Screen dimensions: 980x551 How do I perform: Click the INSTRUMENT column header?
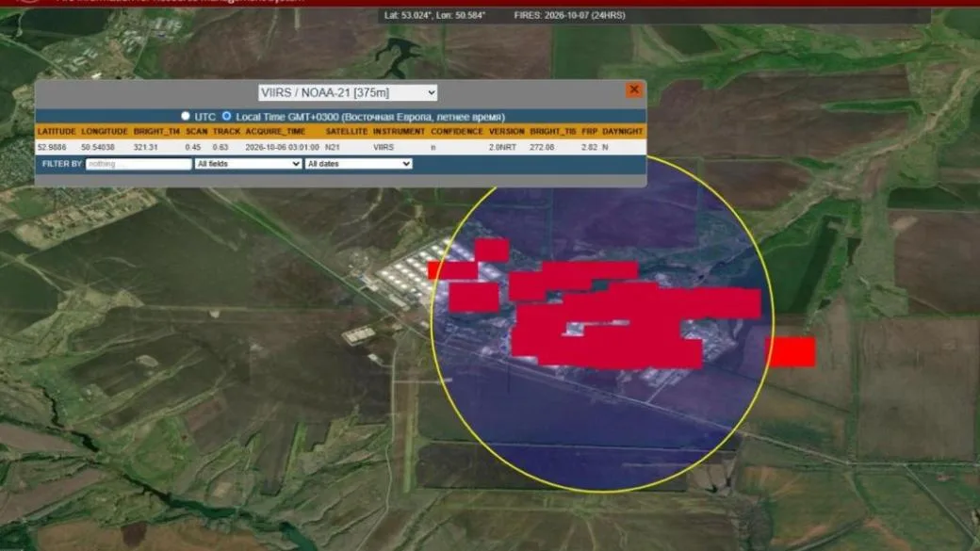pos(399,131)
